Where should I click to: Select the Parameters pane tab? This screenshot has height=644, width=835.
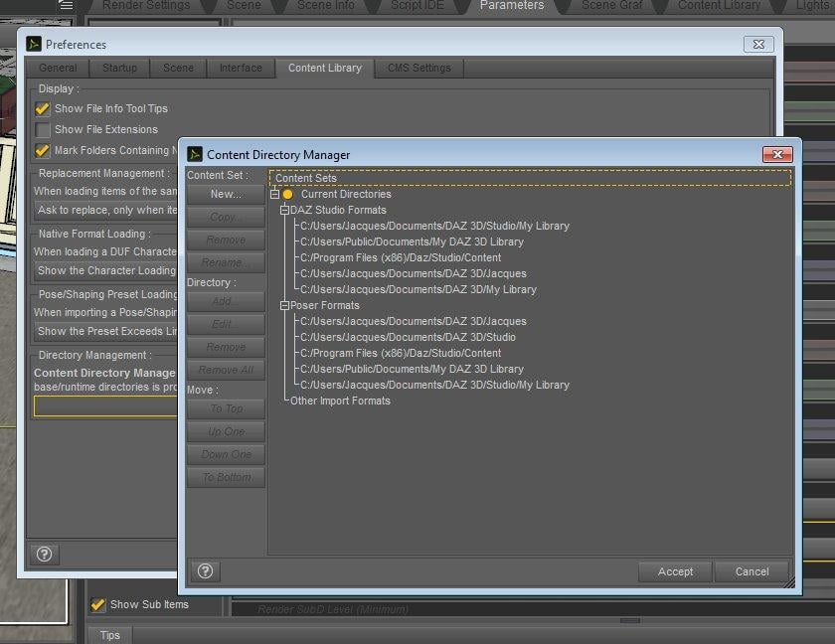pos(512,5)
